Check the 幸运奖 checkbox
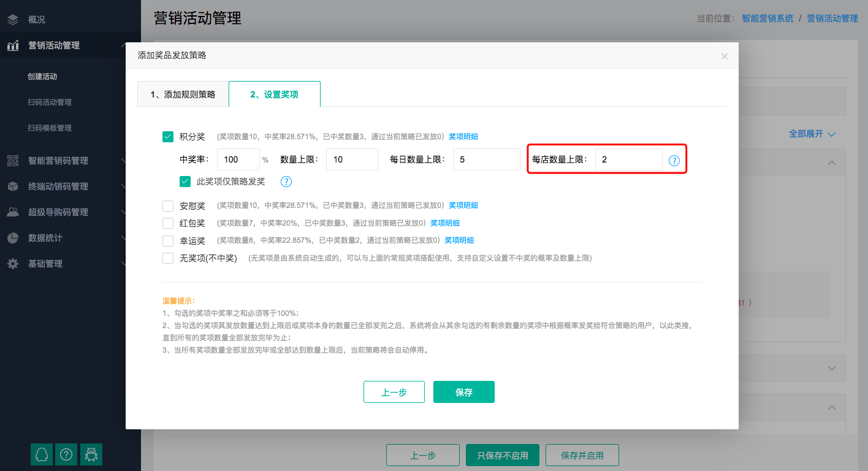 coord(168,240)
